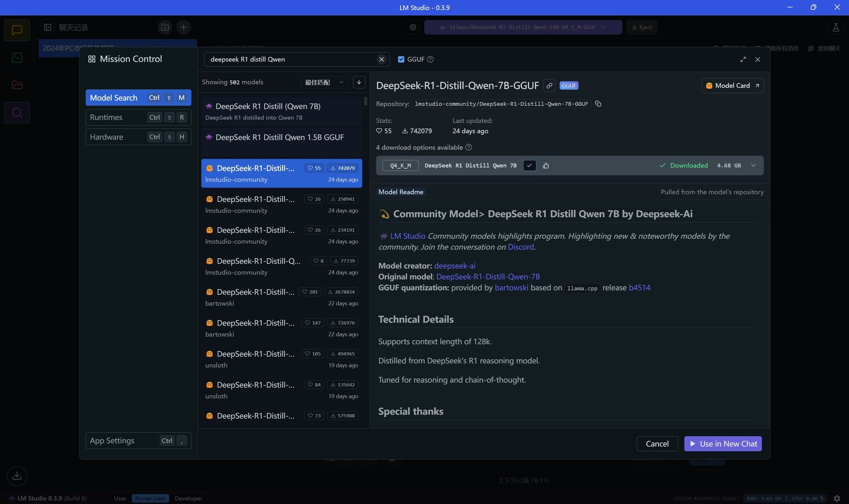
Task: Select bartowski result with 2678824 downloads
Action: [x=281, y=297]
